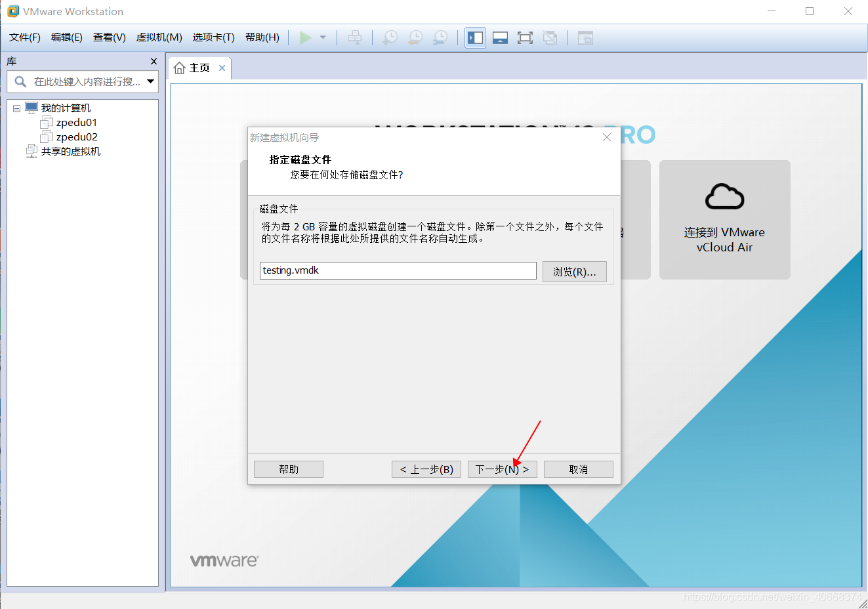This screenshot has width=868, height=609.
Task: Select the zpedu02 virtual machine
Action: (77, 137)
